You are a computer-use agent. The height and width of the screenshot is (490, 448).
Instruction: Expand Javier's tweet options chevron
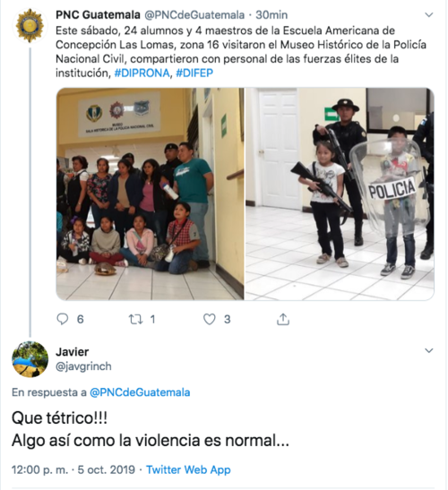[x=429, y=350]
